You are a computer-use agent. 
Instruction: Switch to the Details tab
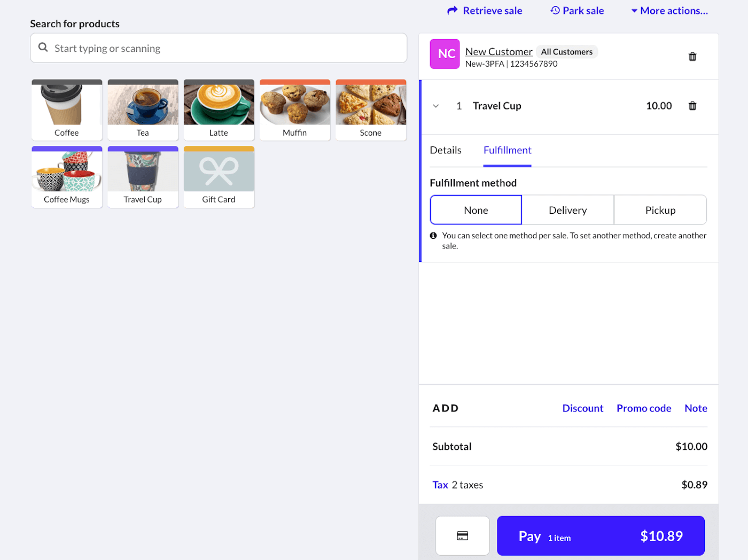[x=445, y=150]
